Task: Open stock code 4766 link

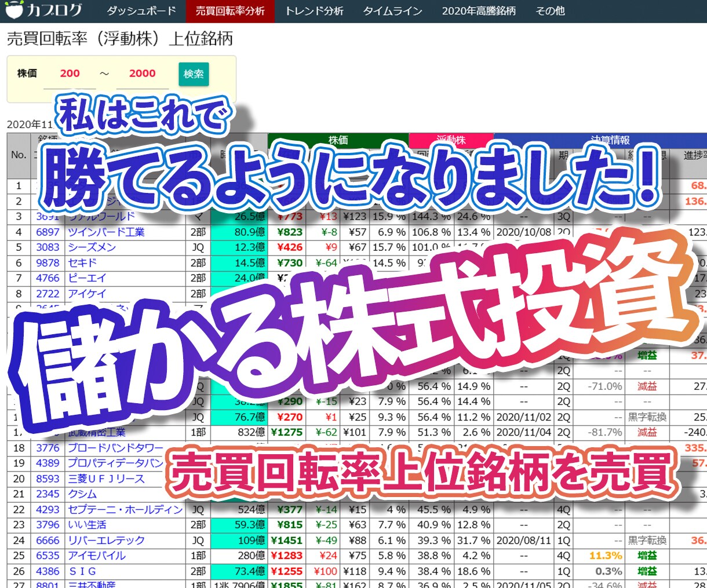Action: click(48, 278)
